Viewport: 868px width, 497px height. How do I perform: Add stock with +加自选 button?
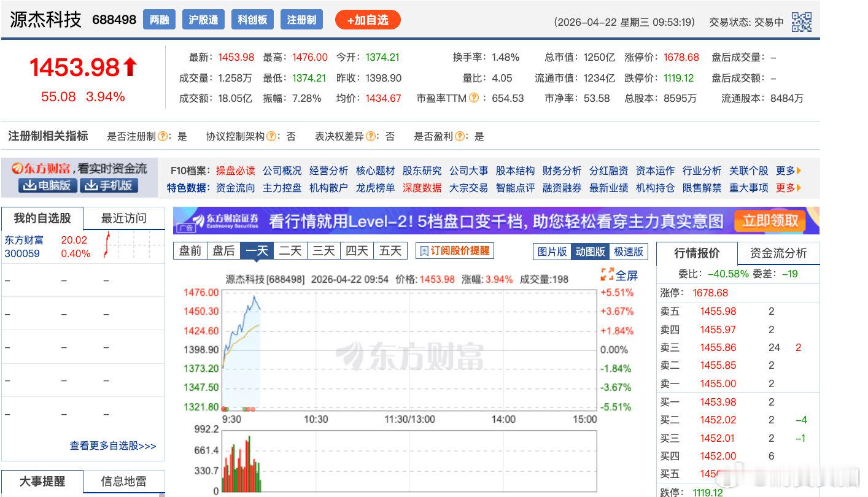point(368,20)
